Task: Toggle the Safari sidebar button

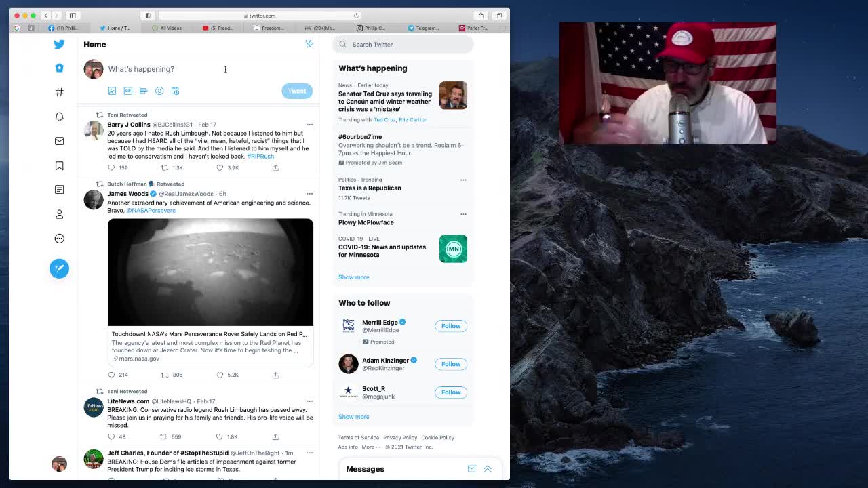Action: coord(73,16)
